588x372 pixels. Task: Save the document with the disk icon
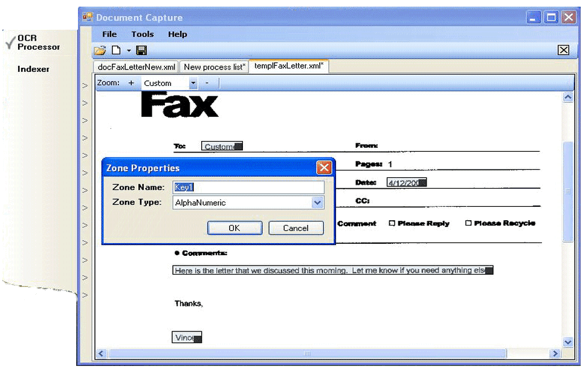pos(141,51)
